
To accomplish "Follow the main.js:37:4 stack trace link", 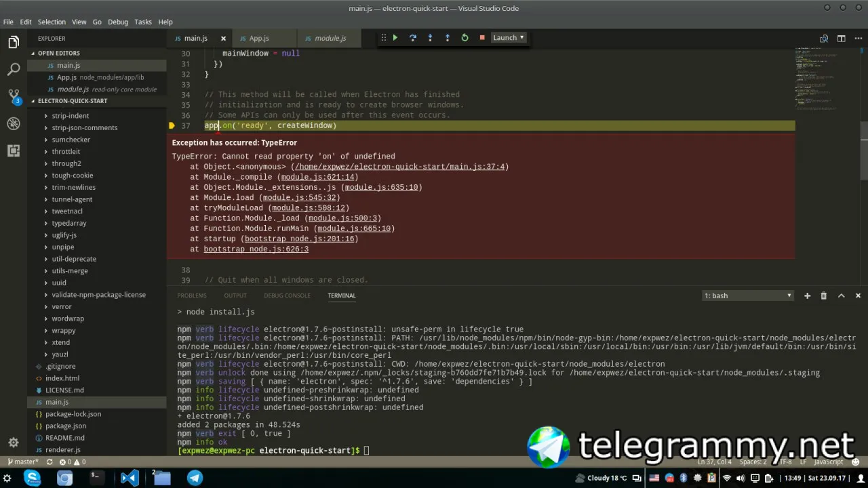I will 399,167.
